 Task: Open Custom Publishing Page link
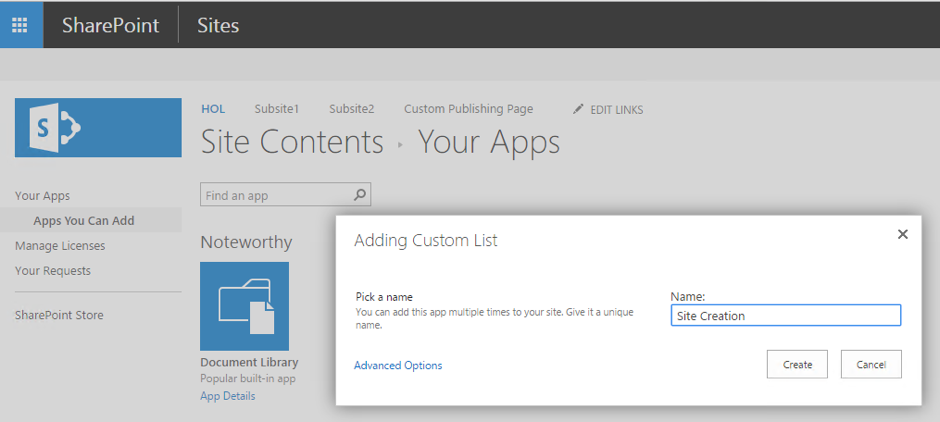point(468,109)
